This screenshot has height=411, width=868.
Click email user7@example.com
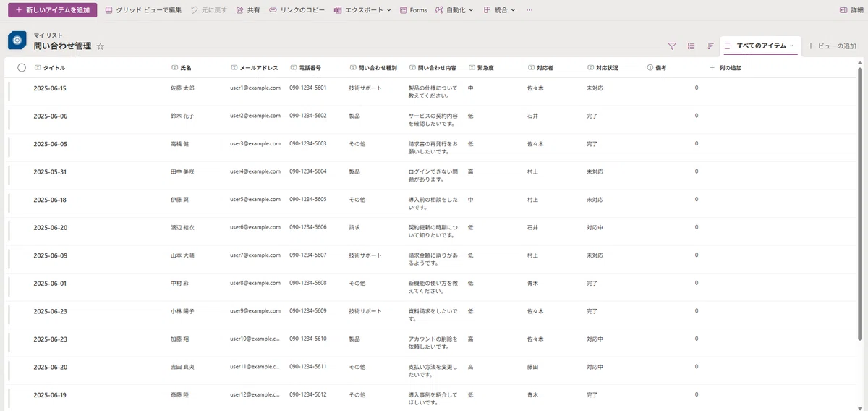click(x=255, y=255)
